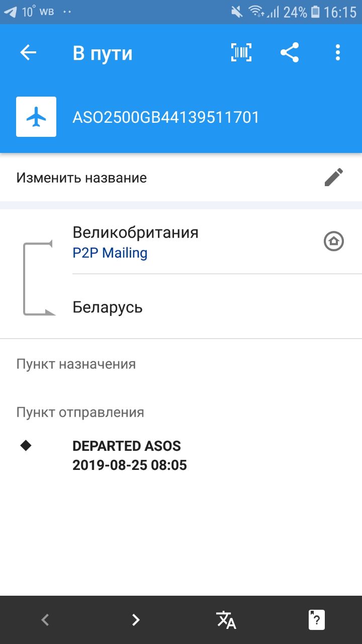
Task: Open the help bookmark icon
Action: pos(317,619)
